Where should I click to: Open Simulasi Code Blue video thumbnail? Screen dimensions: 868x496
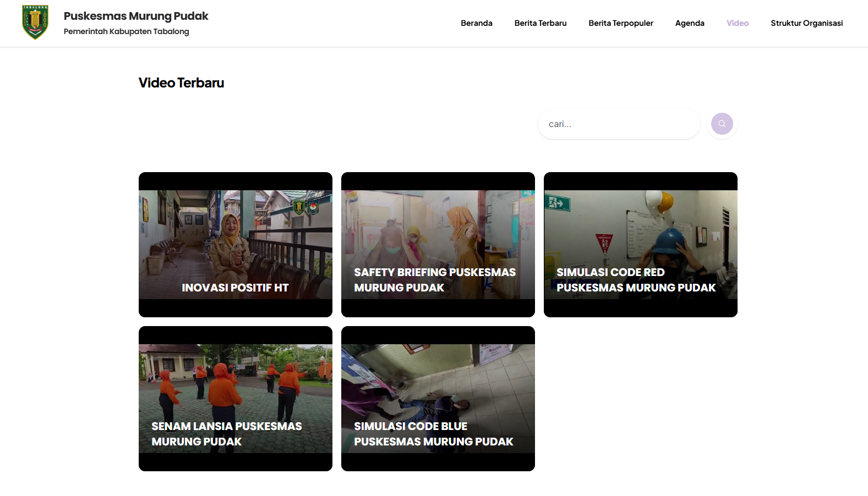(x=438, y=399)
